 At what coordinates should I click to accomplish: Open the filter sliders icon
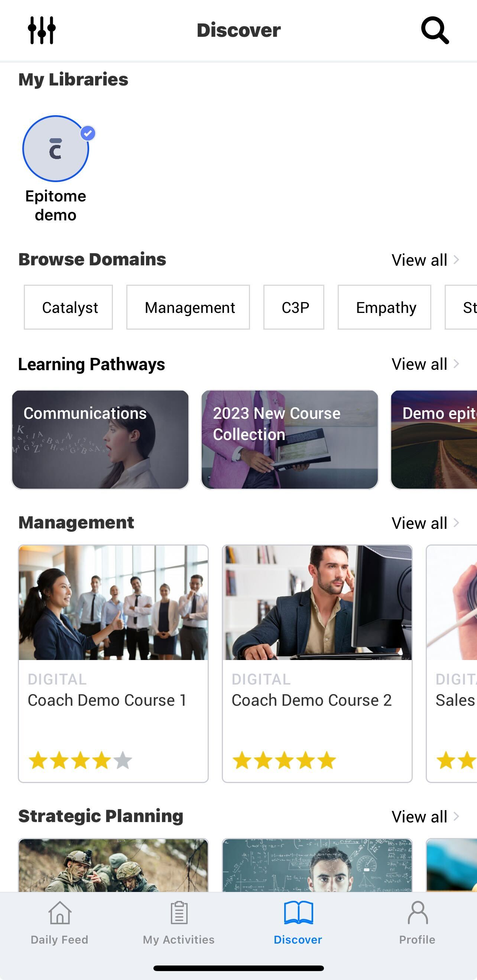click(x=42, y=30)
